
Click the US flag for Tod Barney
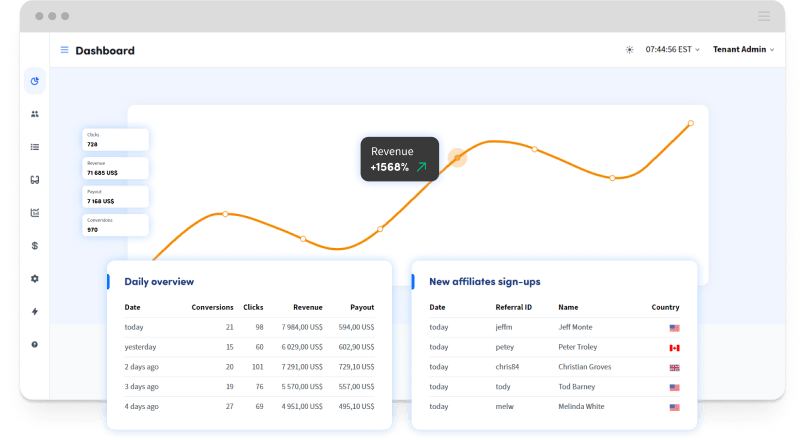point(675,388)
